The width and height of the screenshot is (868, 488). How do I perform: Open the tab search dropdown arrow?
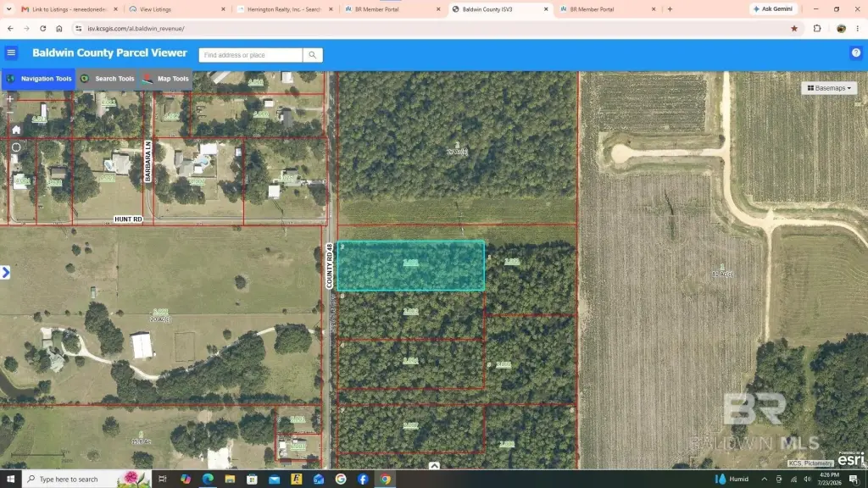(8, 9)
